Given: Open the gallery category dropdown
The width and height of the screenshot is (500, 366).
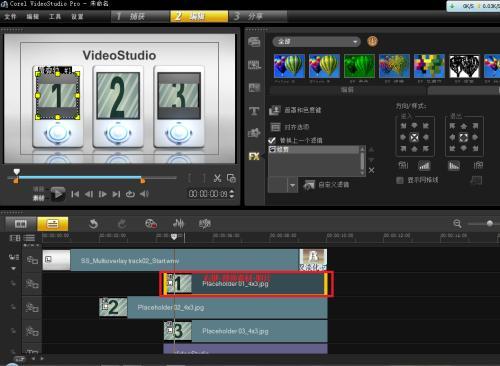Looking at the screenshot, I should pos(317,42).
